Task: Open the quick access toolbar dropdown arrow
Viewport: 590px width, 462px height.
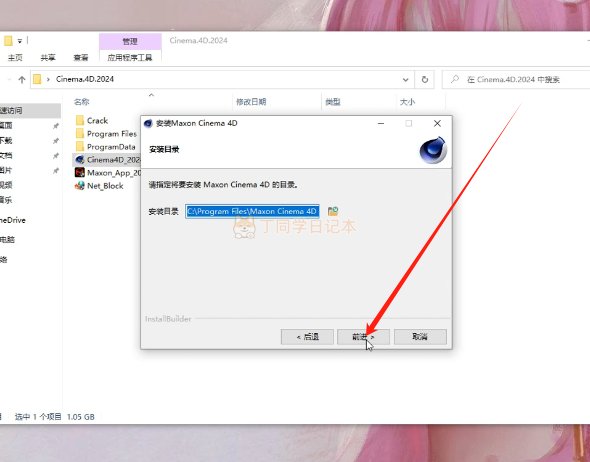Action: (20, 41)
